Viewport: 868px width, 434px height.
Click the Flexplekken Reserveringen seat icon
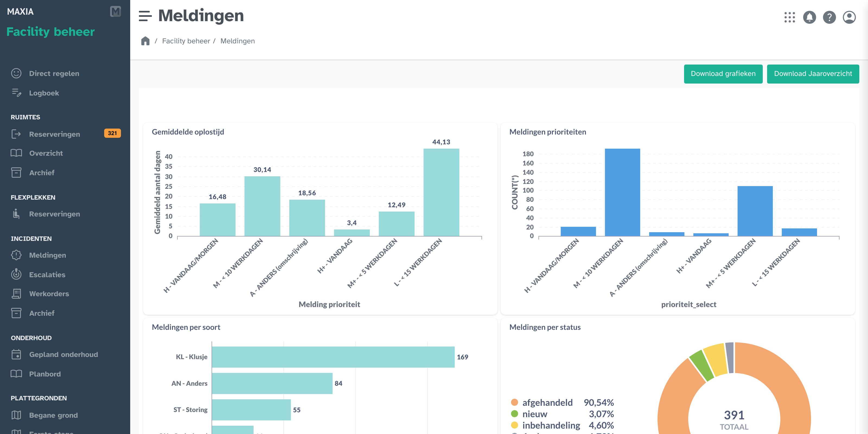coord(16,214)
